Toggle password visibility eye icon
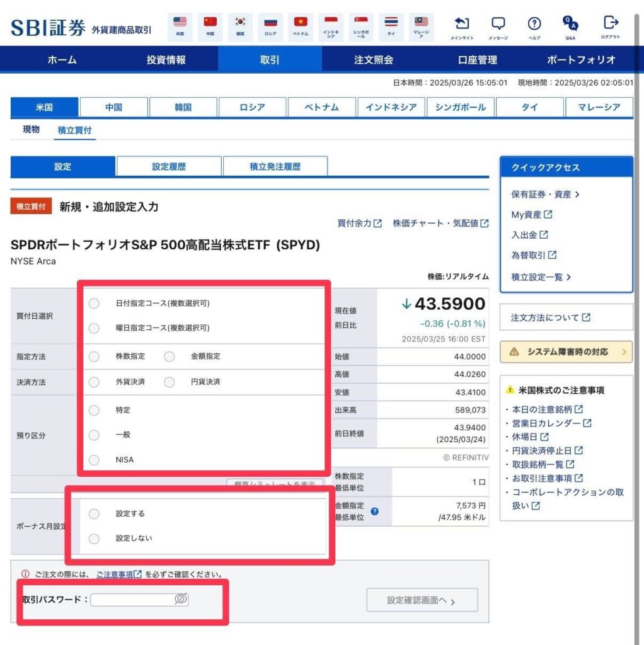The width and height of the screenshot is (644, 645). [x=181, y=599]
